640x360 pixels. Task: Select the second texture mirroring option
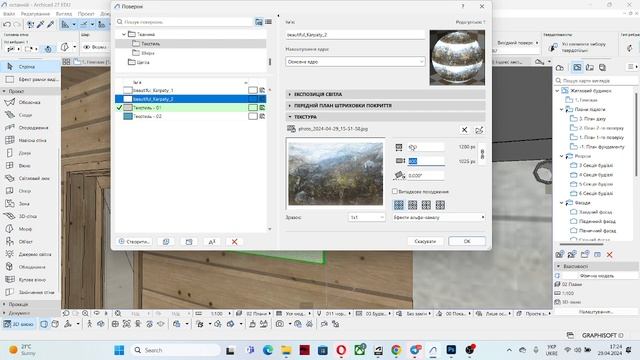pyautogui.click(x=413, y=205)
